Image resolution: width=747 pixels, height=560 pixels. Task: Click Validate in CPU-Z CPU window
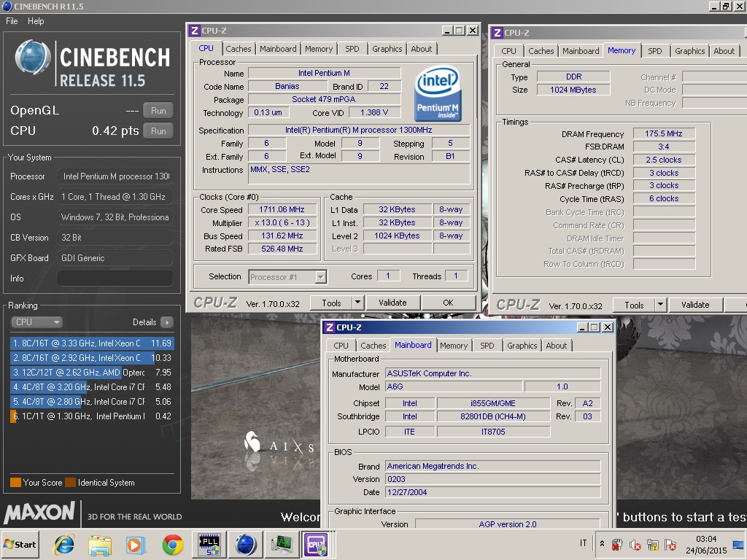tap(392, 303)
